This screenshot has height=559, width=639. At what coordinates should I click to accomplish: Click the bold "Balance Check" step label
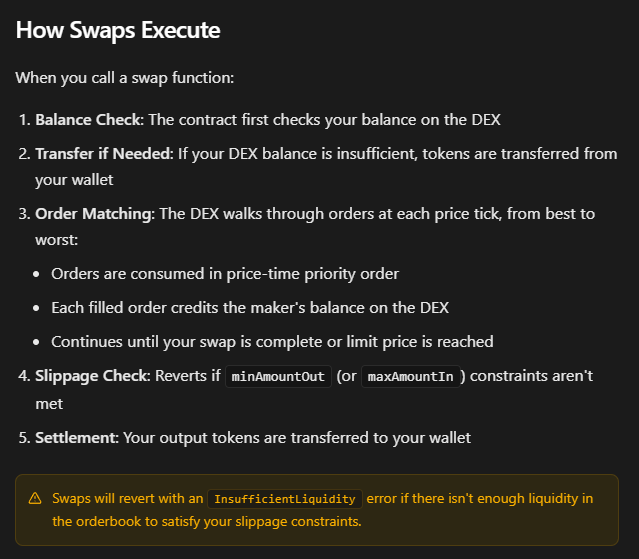[x=90, y=120]
